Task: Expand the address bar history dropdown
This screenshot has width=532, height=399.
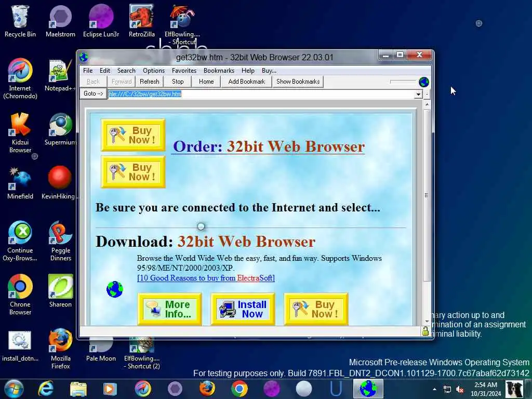Action: 418,94
